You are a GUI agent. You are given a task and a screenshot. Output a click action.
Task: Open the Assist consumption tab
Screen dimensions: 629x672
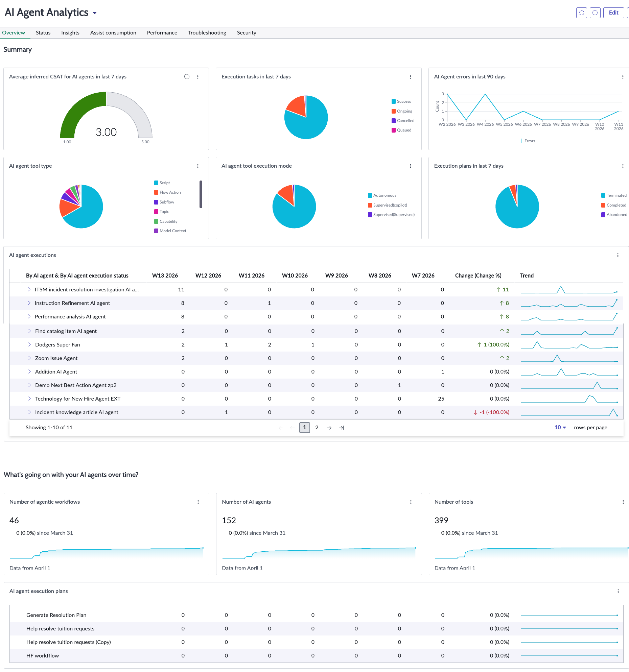113,33
